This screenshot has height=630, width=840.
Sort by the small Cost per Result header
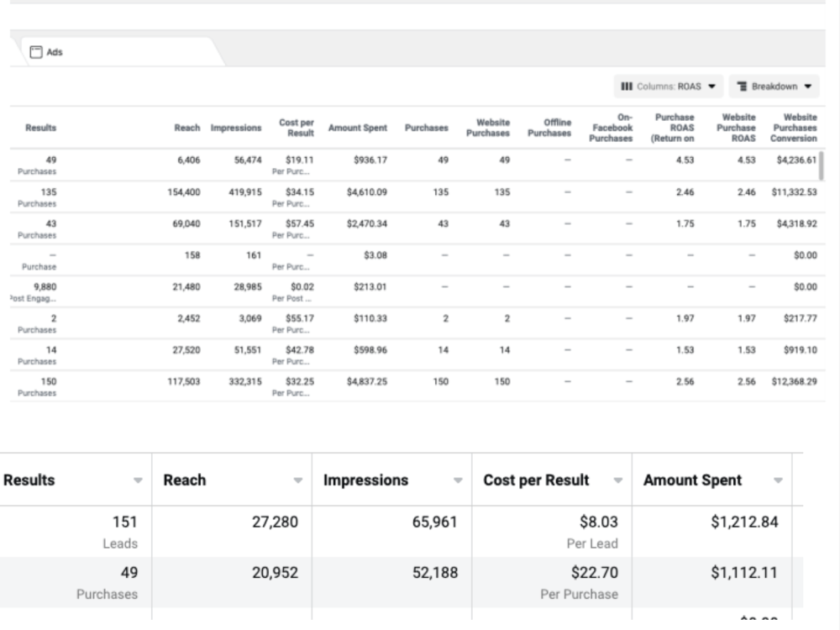click(x=297, y=128)
